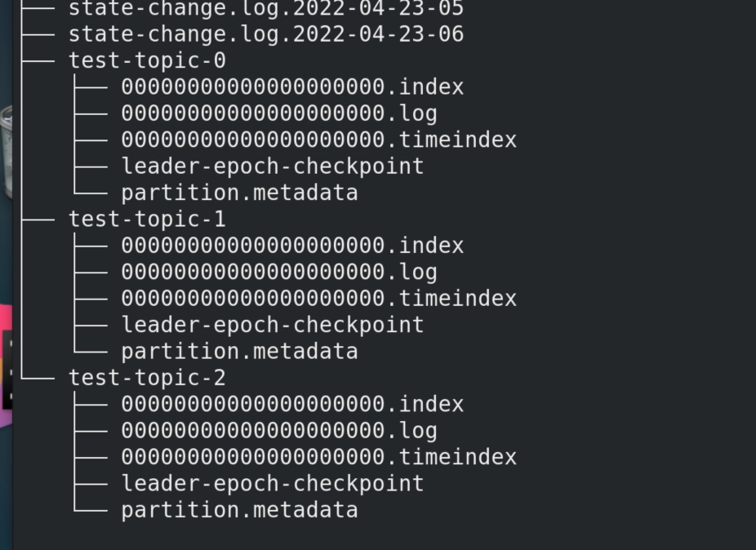Click the .timeindex file under test-topic-2
The image size is (756, 550).
coord(318,457)
